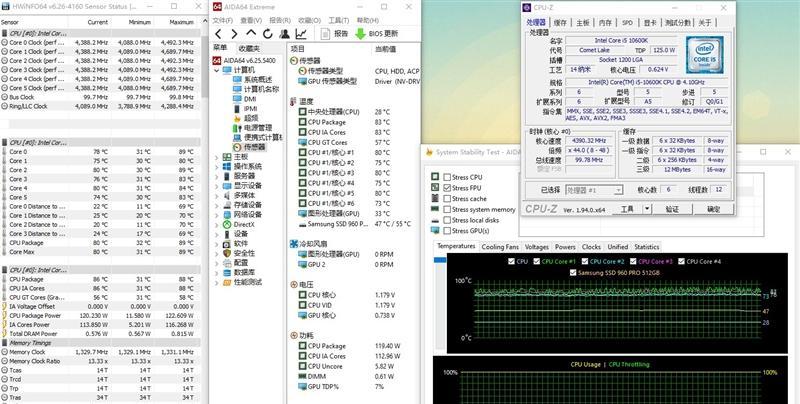Collapse 计算机 node in AIDA64 tree
The width and height of the screenshot is (800, 404).
click(x=217, y=70)
